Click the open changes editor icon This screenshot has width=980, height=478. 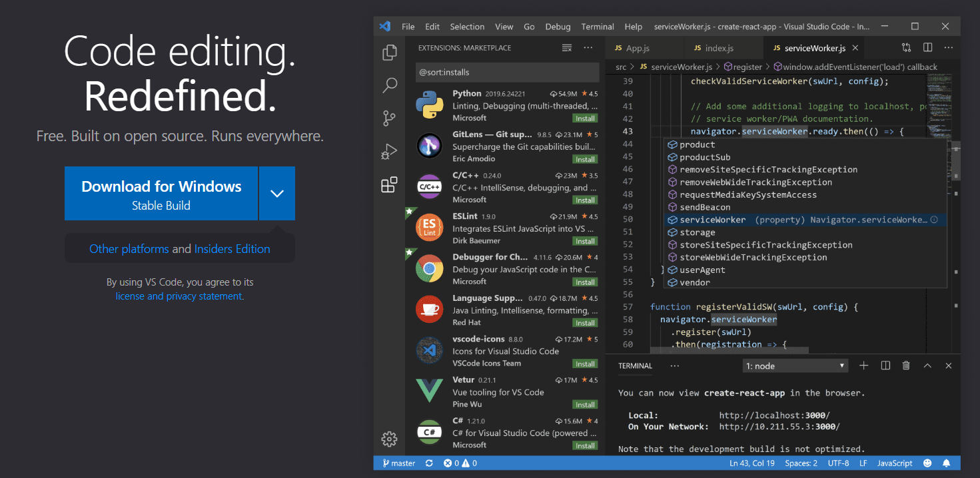pyautogui.click(x=907, y=48)
